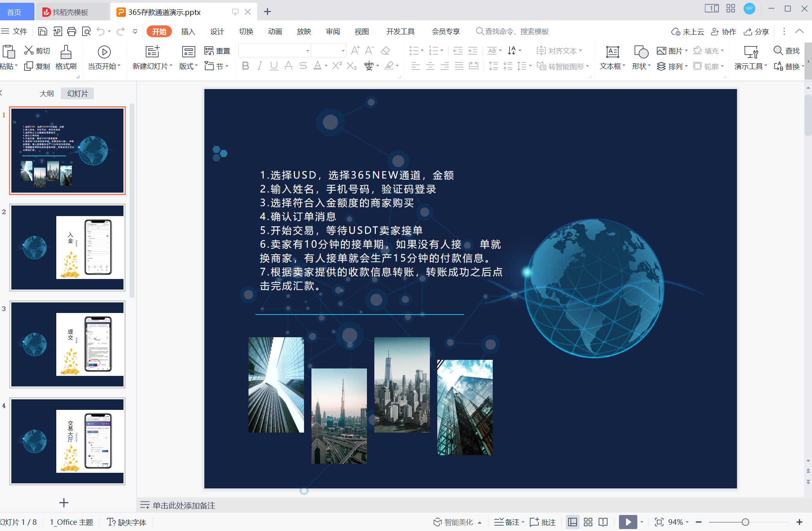Start slideshow from current page icon
The height and width of the screenshot is (531, 812).
click(104, 52)
